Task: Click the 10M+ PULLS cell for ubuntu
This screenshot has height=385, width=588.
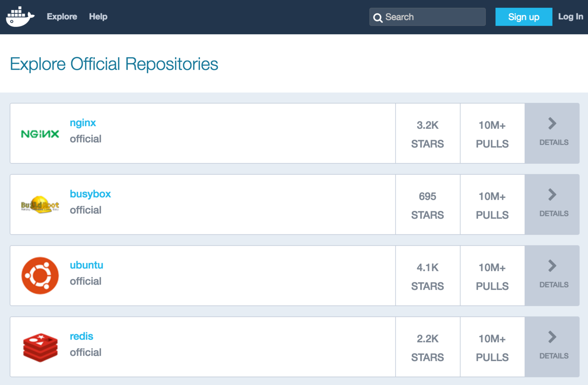Action: tap(492, 275)
